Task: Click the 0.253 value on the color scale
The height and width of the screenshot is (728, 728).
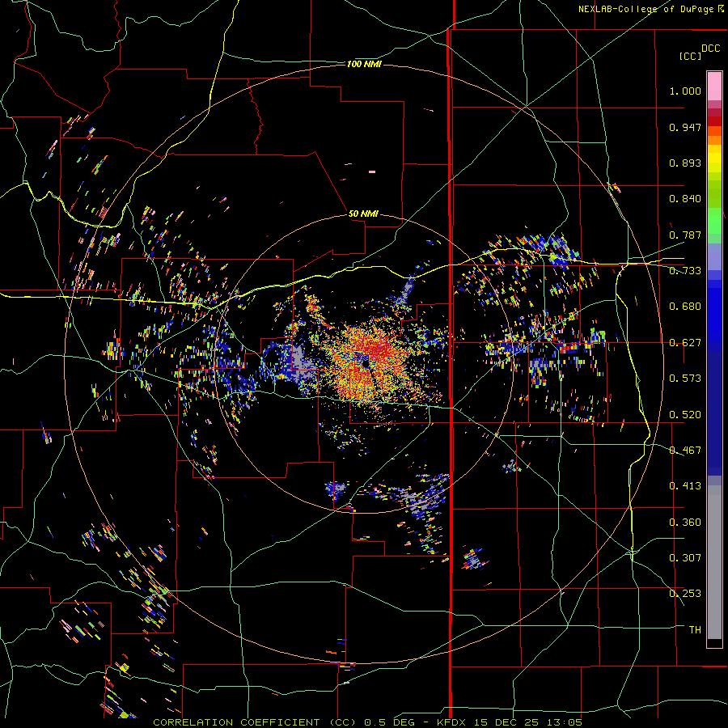Action: pyautogui.click(x=685, y=594)
